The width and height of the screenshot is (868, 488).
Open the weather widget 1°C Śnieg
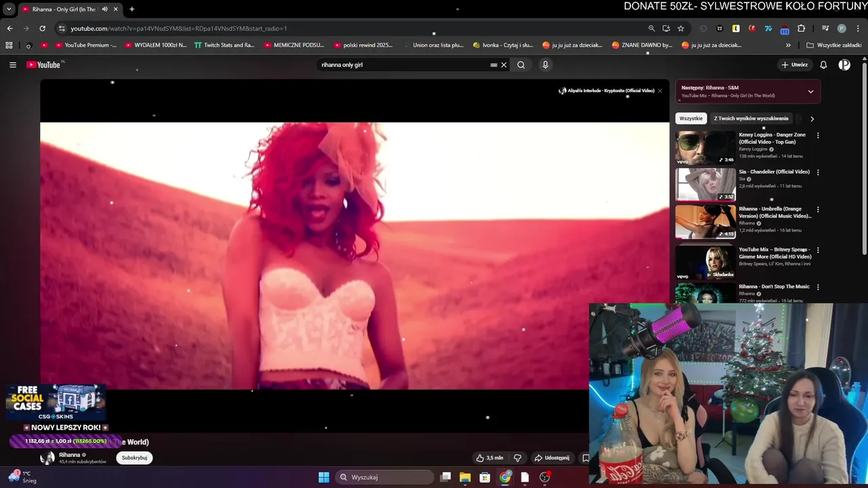click(x=22, y=477)
